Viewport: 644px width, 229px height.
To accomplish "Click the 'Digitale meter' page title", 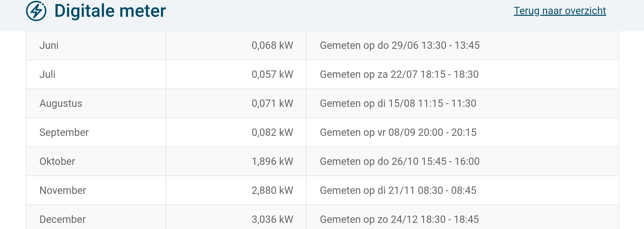I will 110,11.
